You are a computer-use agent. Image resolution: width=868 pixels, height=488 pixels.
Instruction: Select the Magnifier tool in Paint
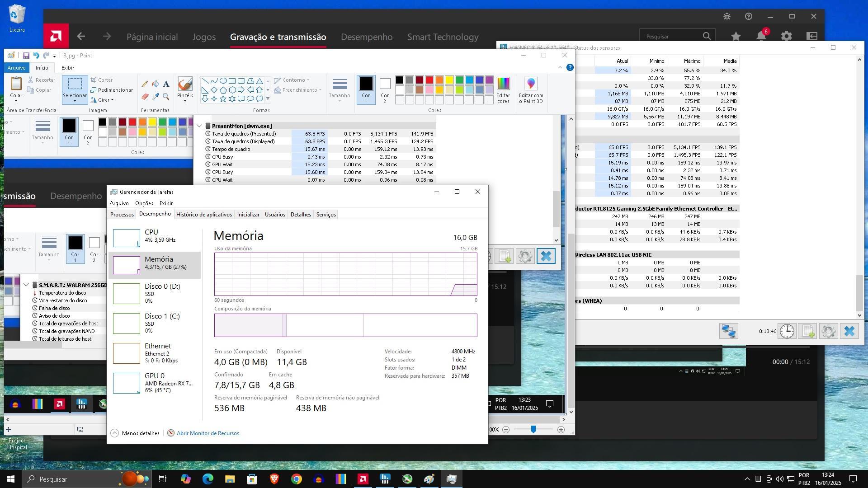pos(166,96)
